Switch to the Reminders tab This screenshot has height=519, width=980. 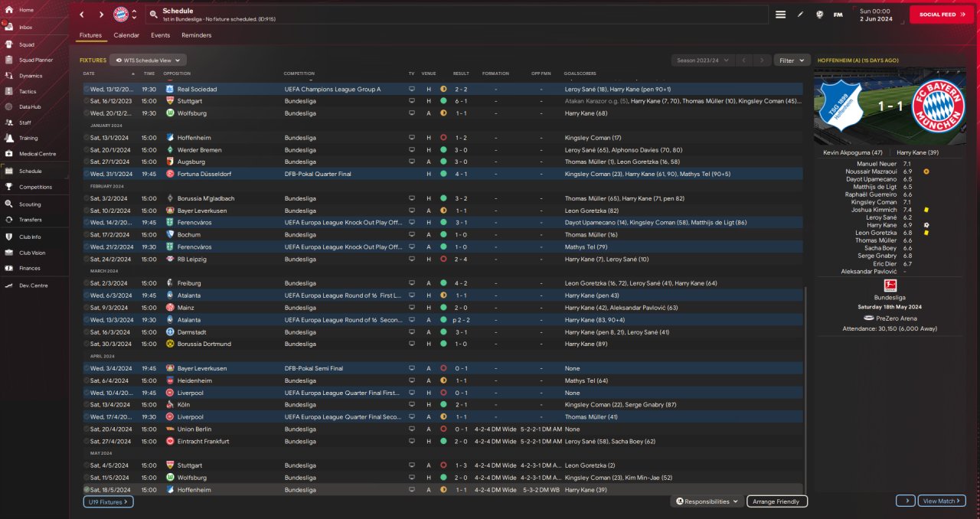197,35
